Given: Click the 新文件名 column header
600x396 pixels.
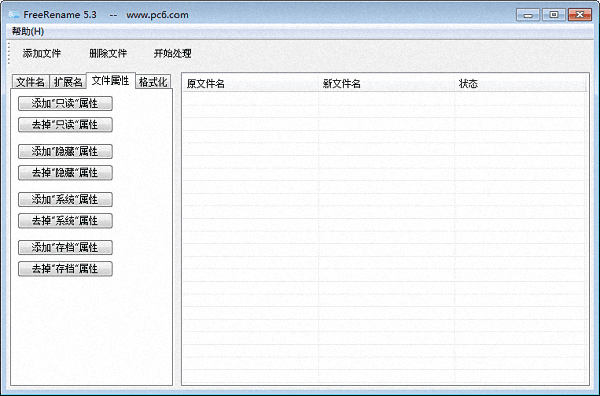Looking at the screenshot, I should pos(386,83).
